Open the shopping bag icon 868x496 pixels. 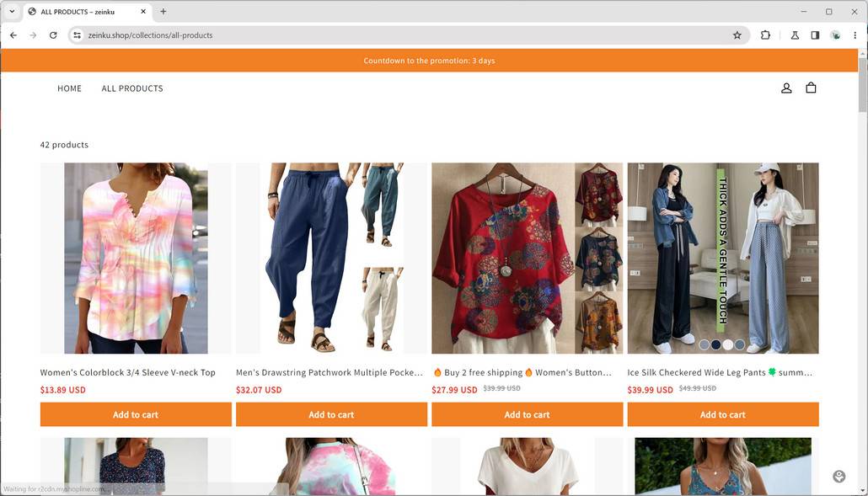pos(811,87)
